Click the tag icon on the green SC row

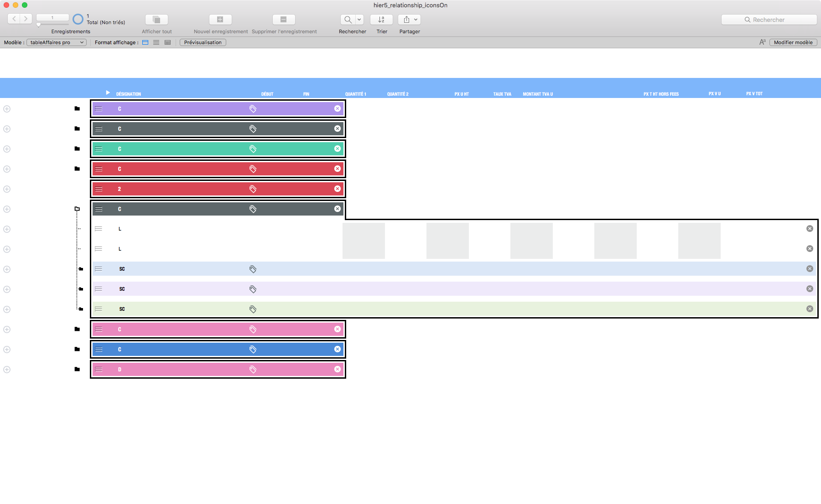click(x=253, y=309)
